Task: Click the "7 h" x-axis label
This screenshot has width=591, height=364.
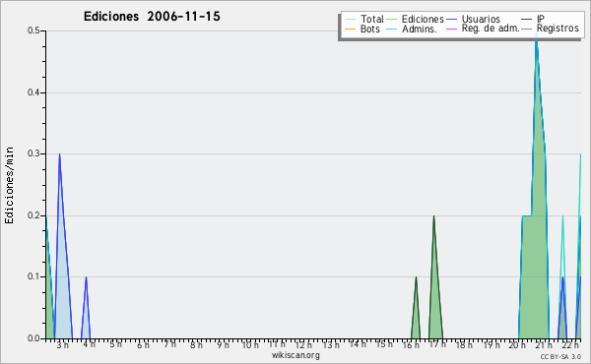Action: [x=169, y=344]
